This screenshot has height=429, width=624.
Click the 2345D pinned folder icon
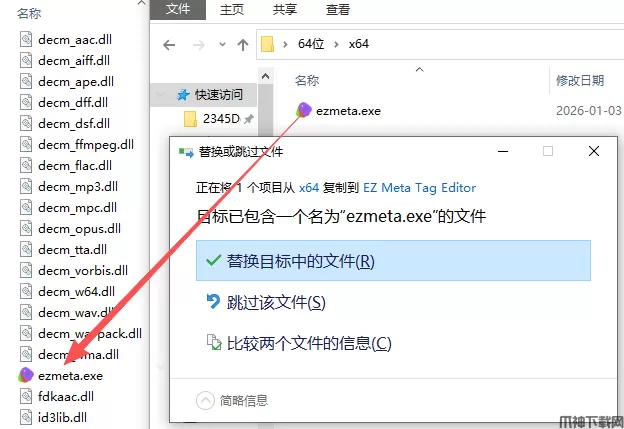pyautogui.click(x=190, y=119)
